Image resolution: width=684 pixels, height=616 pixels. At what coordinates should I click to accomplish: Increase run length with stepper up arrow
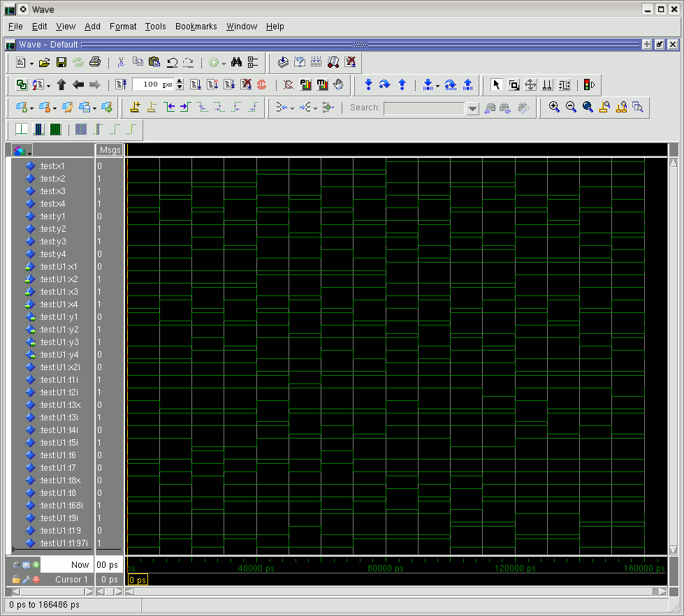point(180,82)
